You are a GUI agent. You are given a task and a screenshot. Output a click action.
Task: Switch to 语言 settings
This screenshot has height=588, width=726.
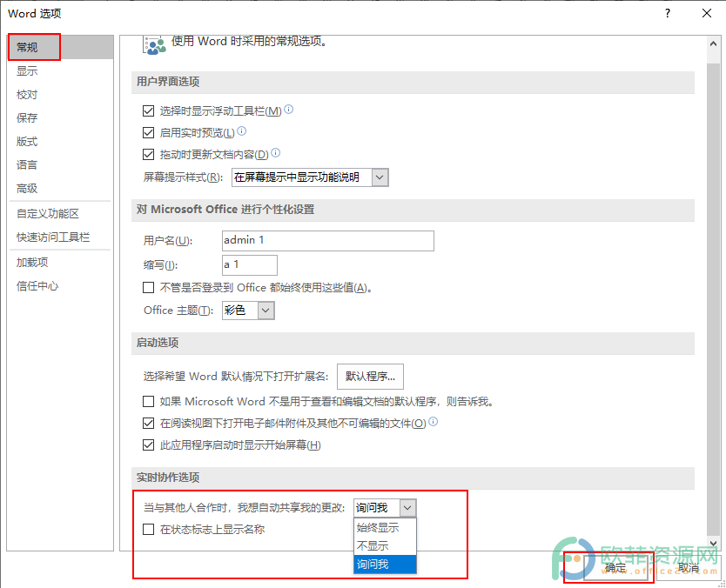[60, 164]
